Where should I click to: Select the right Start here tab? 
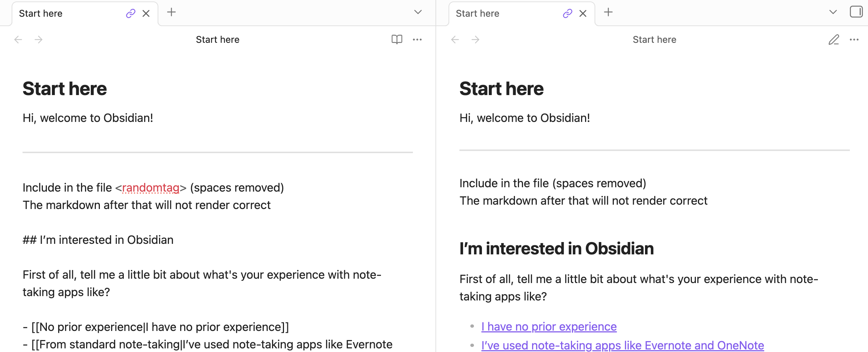click(x=502, y=14)
